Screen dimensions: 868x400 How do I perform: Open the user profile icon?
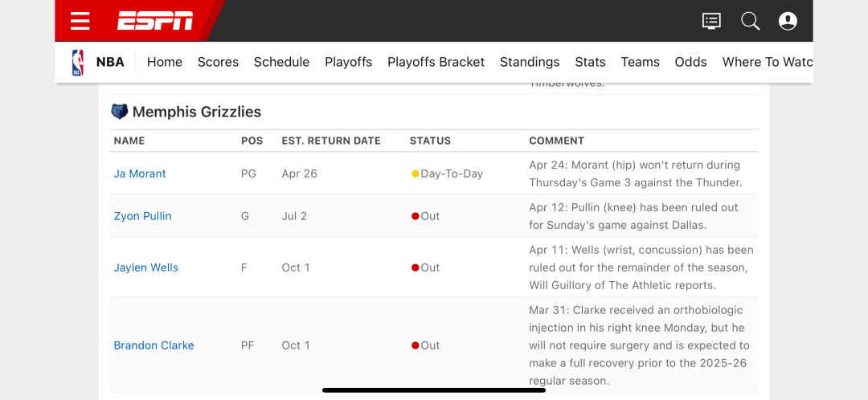(788, 21)
